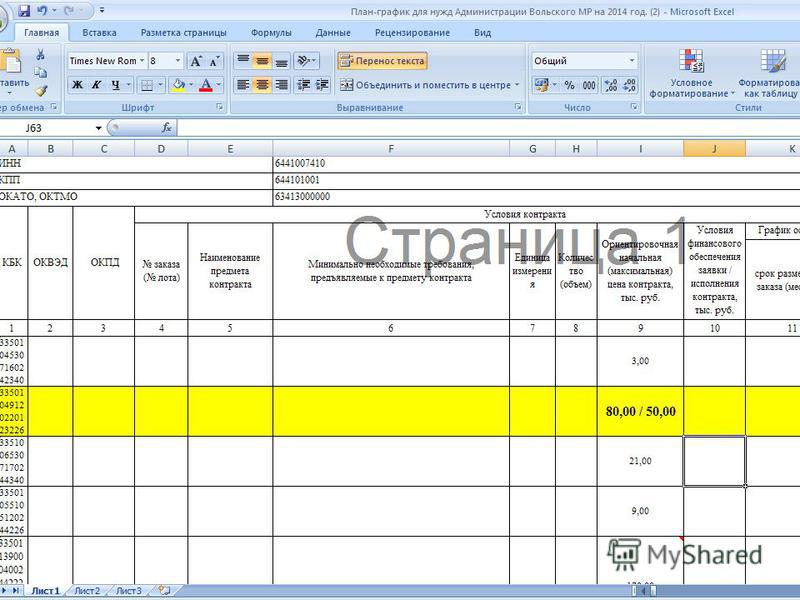This screenshot has width=800, height=600.
Task: Click the Undo arrow icon
Action: tap(42, 11)
